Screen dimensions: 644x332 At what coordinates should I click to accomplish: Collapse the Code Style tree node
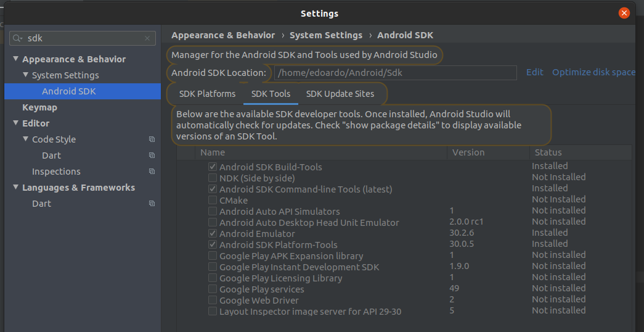tap(25, 139)
